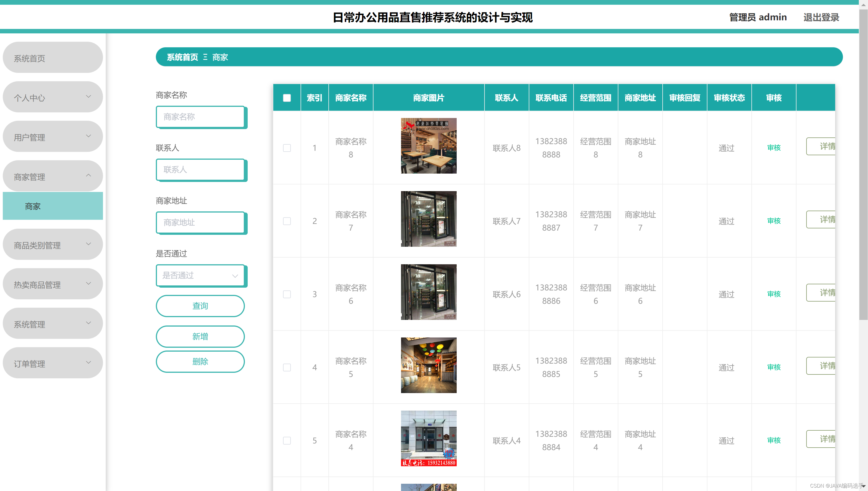Expand the 个人中心 sidebar chevron
868x491 pixels.
pos(88,97)
